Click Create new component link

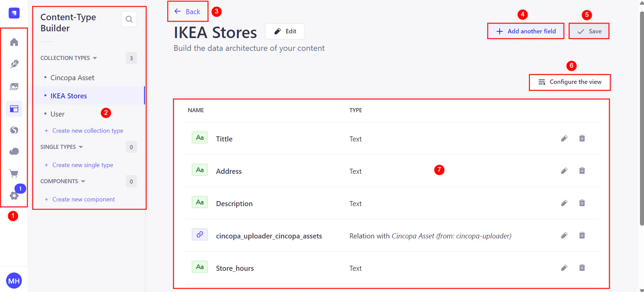(80, 199)
